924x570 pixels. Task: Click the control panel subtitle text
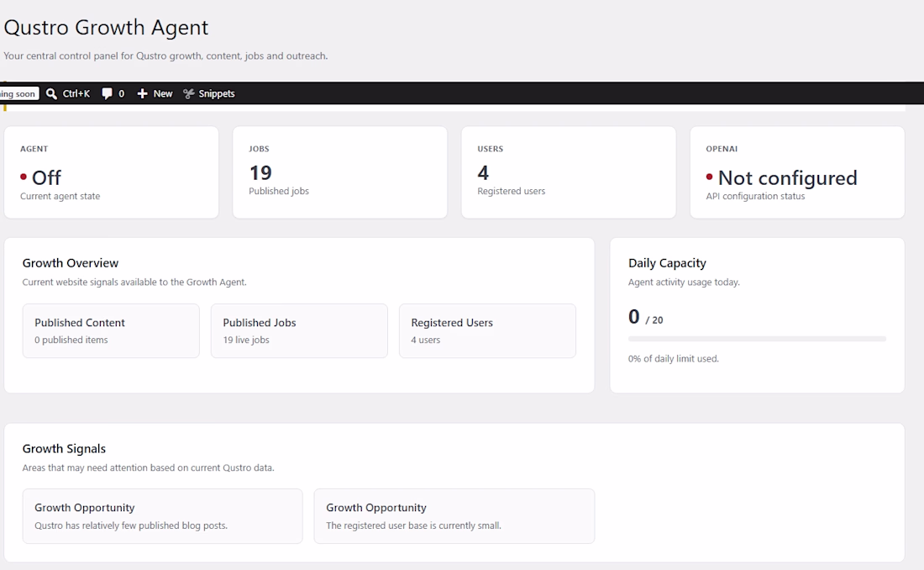coord(165,56)
